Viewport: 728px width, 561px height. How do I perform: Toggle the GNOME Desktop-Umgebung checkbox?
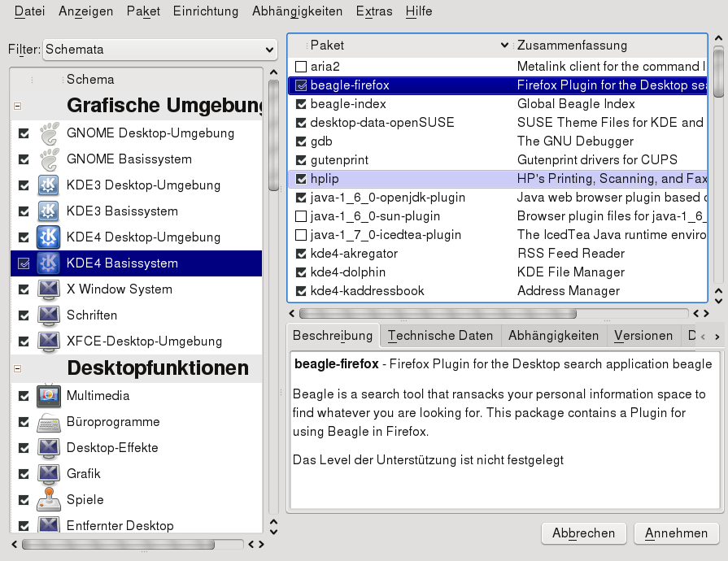[24, 133]
